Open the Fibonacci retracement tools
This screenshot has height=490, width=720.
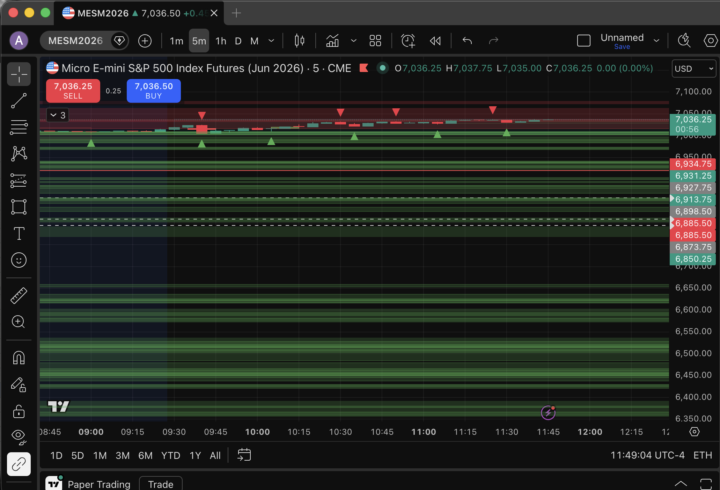coord(19,127)
